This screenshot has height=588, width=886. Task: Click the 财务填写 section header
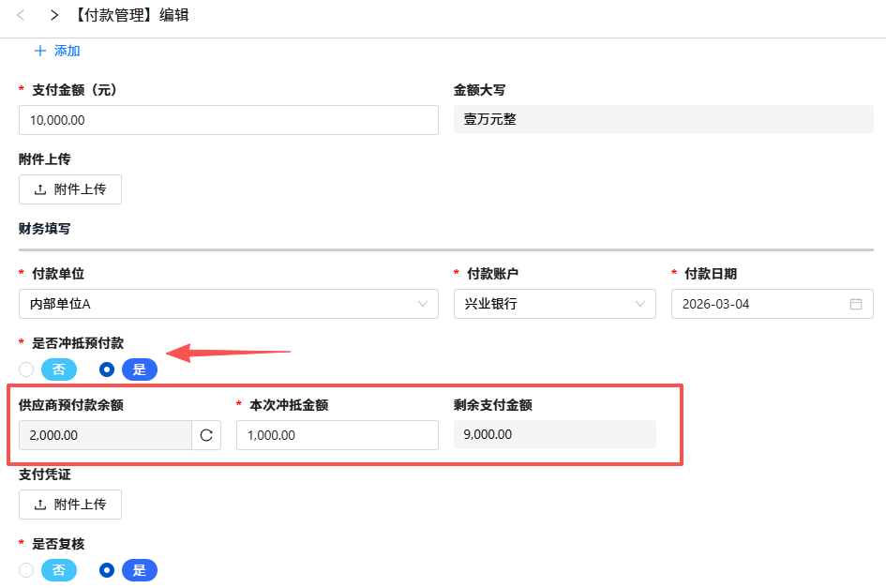(43, 228)
